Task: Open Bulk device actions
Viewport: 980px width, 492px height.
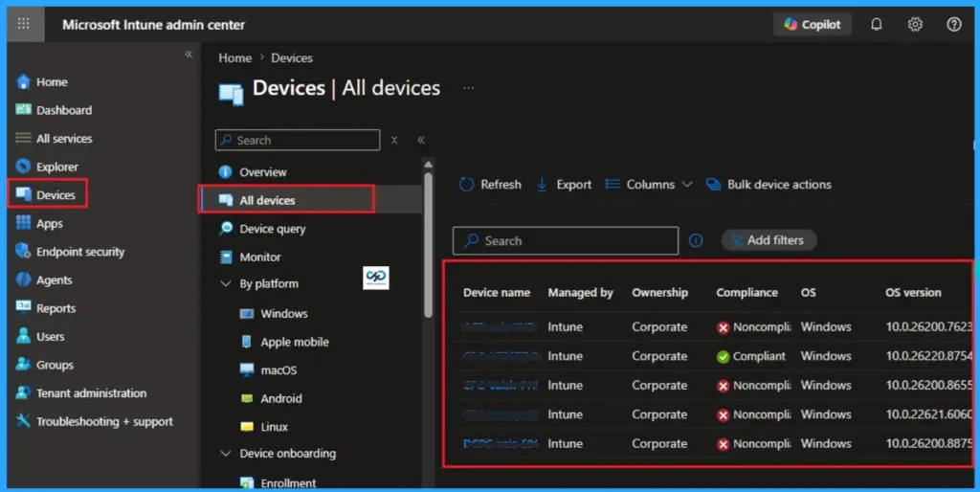Action: [768, 185]
